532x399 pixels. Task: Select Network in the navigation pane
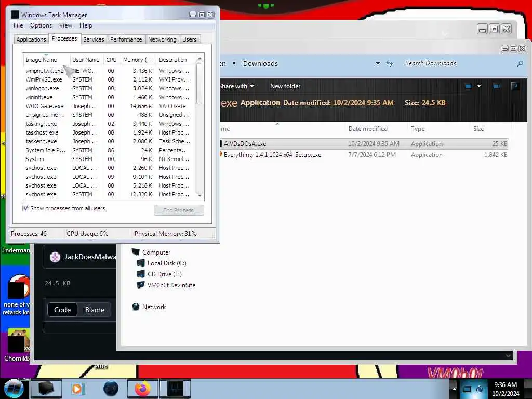(x=149, y=307)
